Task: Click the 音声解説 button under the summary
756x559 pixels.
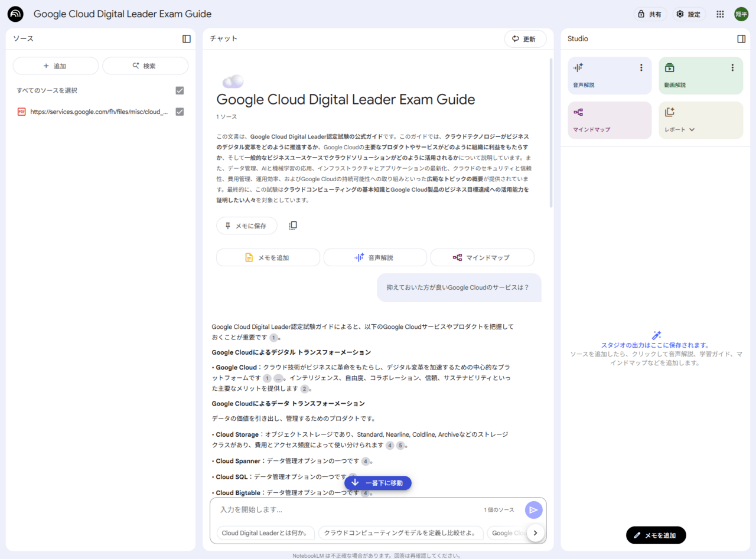Action: (375, 257)
